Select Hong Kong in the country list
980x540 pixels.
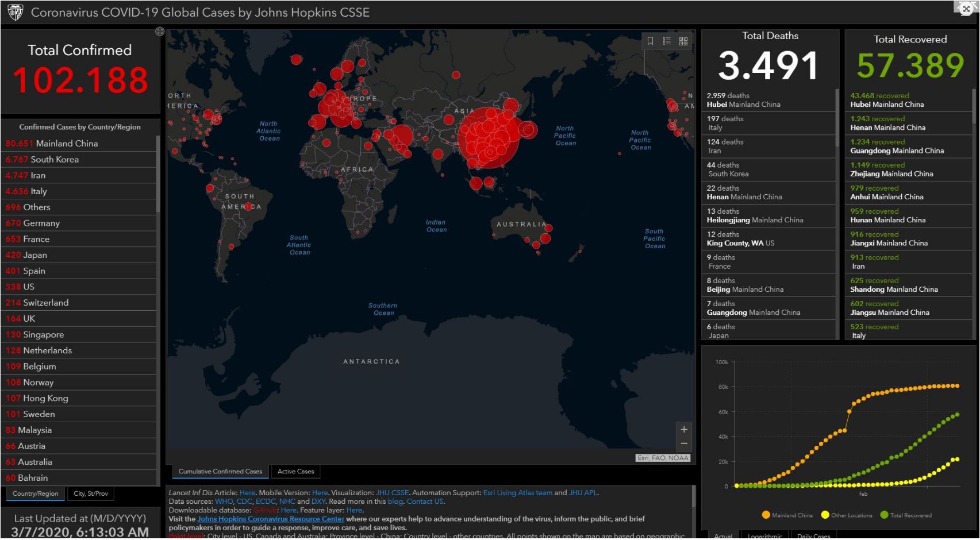point(79,399)
